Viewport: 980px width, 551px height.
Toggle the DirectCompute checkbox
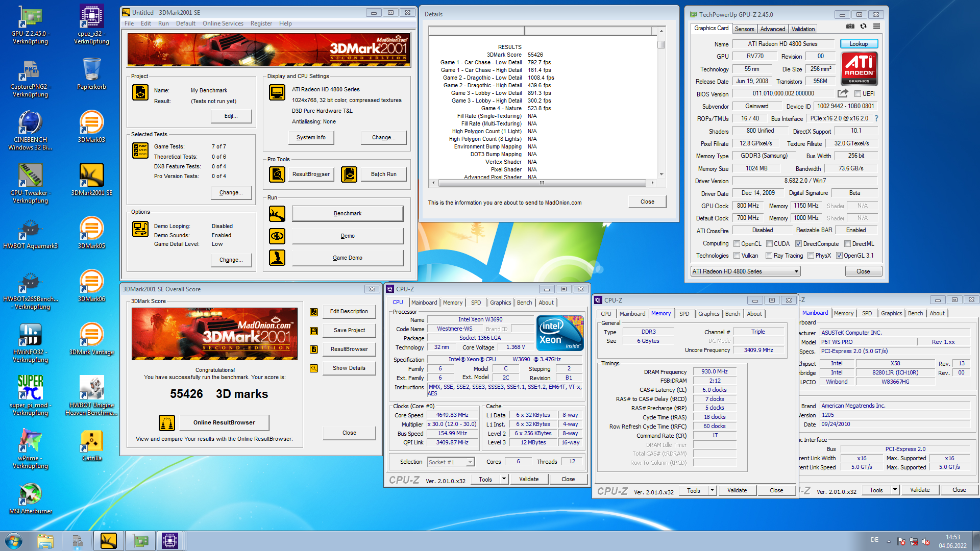[798, 244]
